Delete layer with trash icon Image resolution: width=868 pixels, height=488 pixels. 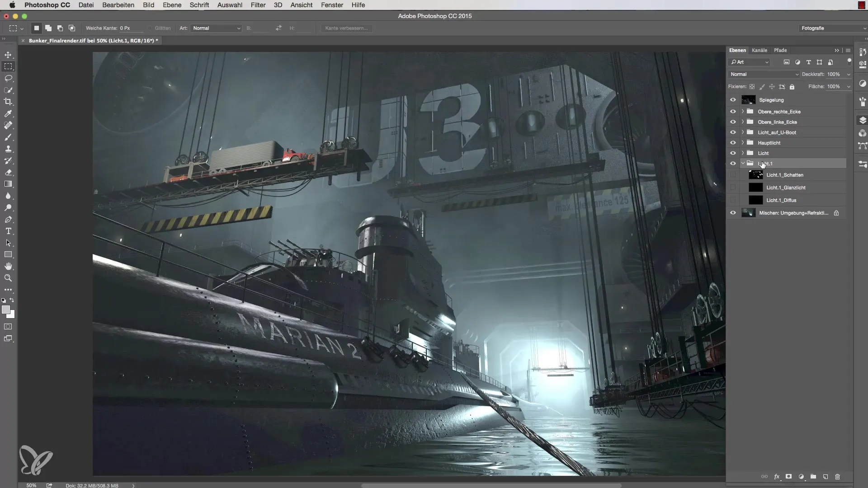pos(837,477)
